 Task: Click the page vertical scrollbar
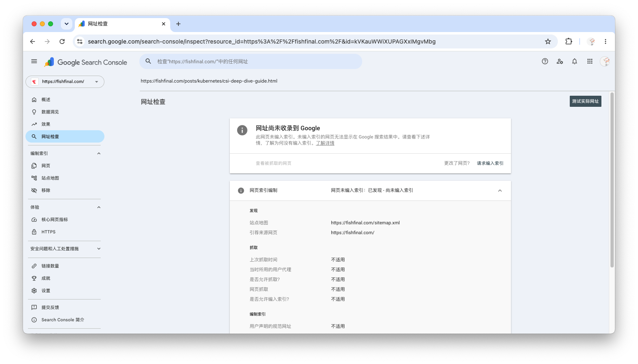pos(612,180)
